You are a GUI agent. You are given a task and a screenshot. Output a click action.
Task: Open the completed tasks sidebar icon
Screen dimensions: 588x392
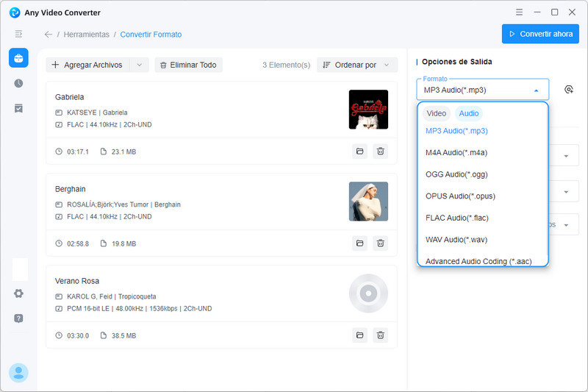(x=18, y=108)
